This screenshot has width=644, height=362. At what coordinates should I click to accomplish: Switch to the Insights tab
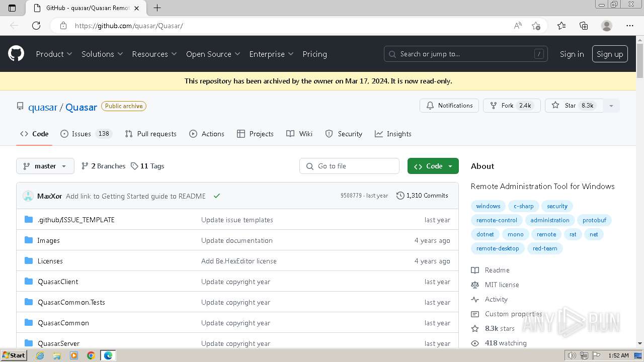pyautogui.click(x=393, y=134)
